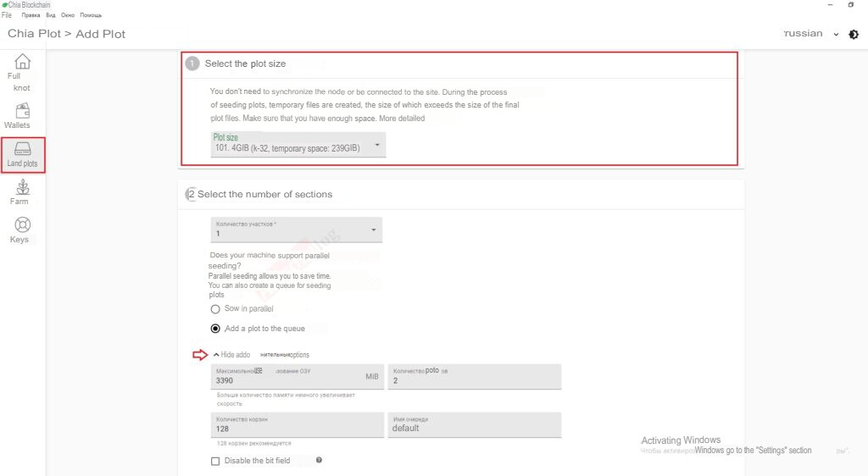Open the Правка menu
The width and height of the screenshot is (868, 476).
[x=31, y=15]
